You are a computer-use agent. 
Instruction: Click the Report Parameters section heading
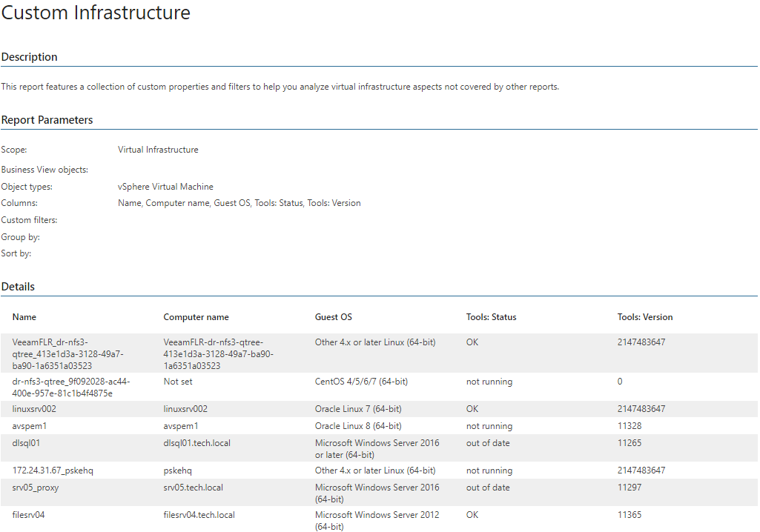(47, 120)
